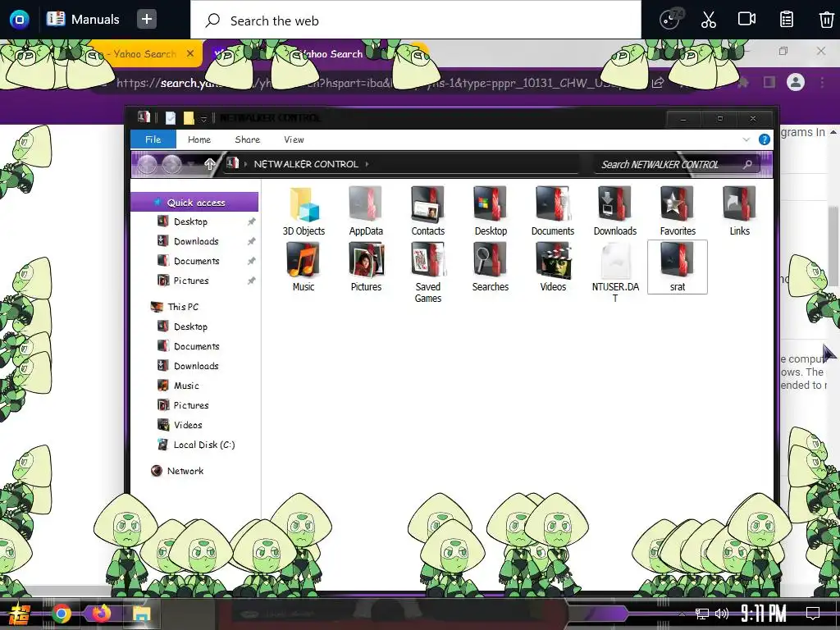Screen dimensions: 840x630
Task: Select the Pictures folder in the file grid
Action: (x=366, y=267)
